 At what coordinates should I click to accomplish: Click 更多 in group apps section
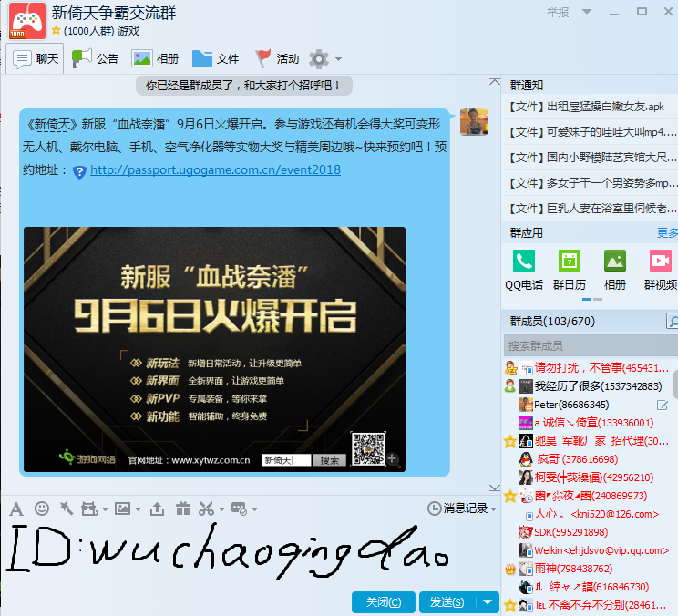pos(668,233)
